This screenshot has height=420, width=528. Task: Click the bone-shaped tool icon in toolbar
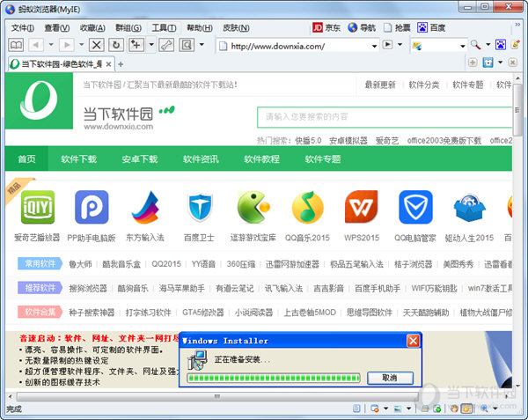click(x=166, y=45)
